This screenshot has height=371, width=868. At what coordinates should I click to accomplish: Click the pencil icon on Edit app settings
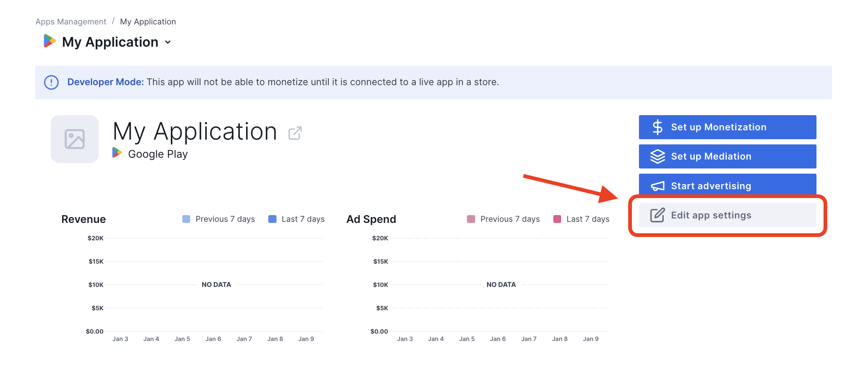(x=657, y=215)
